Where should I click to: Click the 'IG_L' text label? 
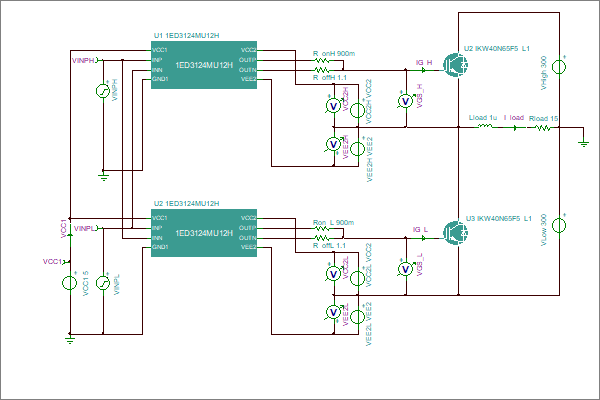pyautogui.click(x=420, y=230)
